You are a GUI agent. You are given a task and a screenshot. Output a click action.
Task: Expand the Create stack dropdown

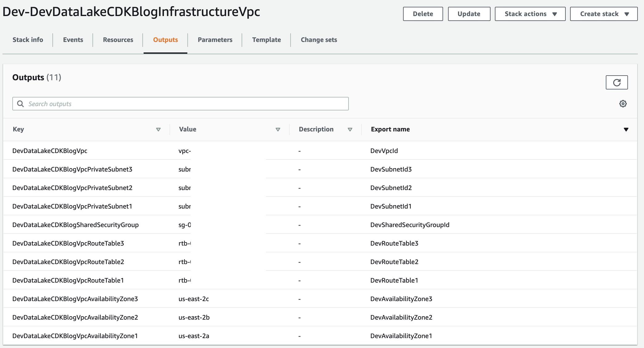[x=604, y=14]
